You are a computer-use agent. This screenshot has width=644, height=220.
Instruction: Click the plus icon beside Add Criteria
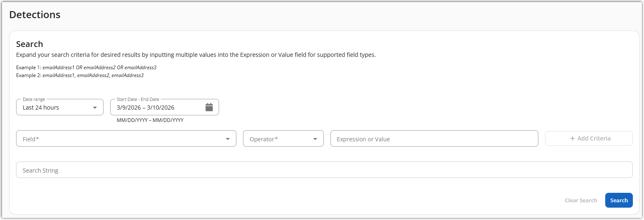coord(572,138)
